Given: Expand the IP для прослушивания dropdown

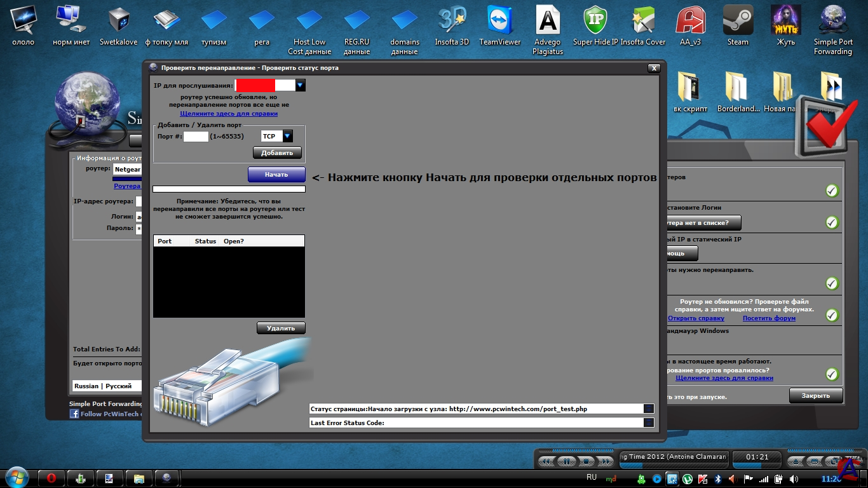Looking at the screenshot, I should click(x=300, y=85).
